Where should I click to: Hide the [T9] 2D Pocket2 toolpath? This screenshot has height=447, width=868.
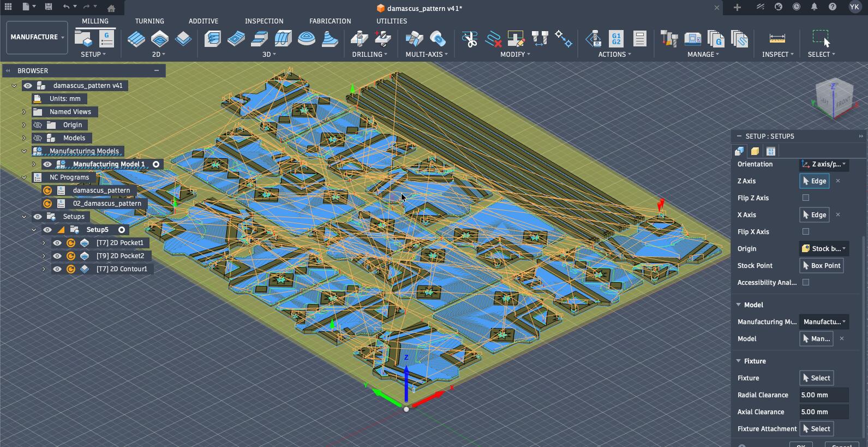click(x=57, y=256)
